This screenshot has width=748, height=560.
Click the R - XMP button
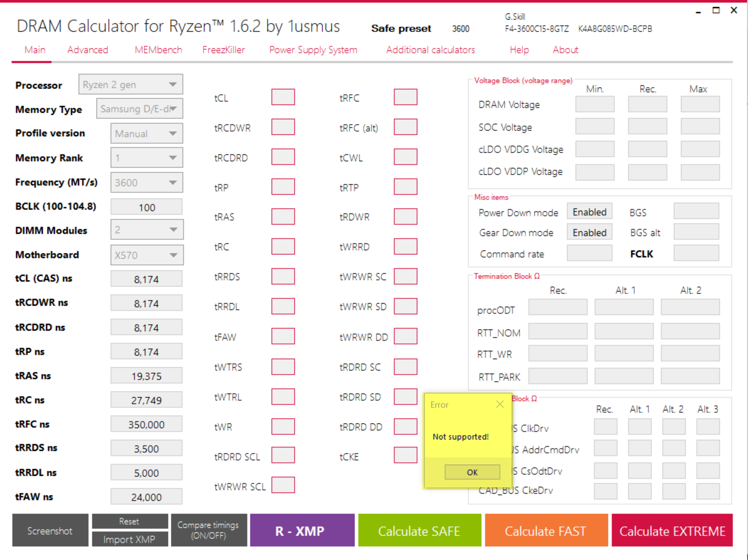tap(302, 530)
